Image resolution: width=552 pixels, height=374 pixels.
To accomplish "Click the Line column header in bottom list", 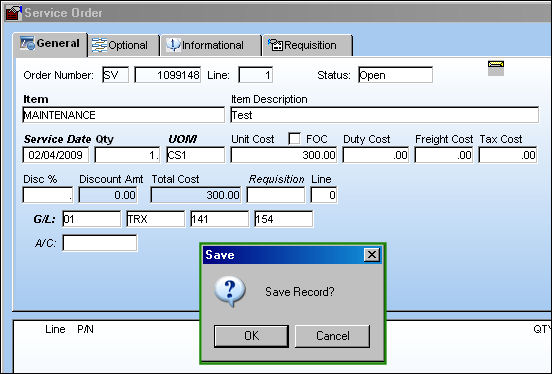I will (55, 329).
